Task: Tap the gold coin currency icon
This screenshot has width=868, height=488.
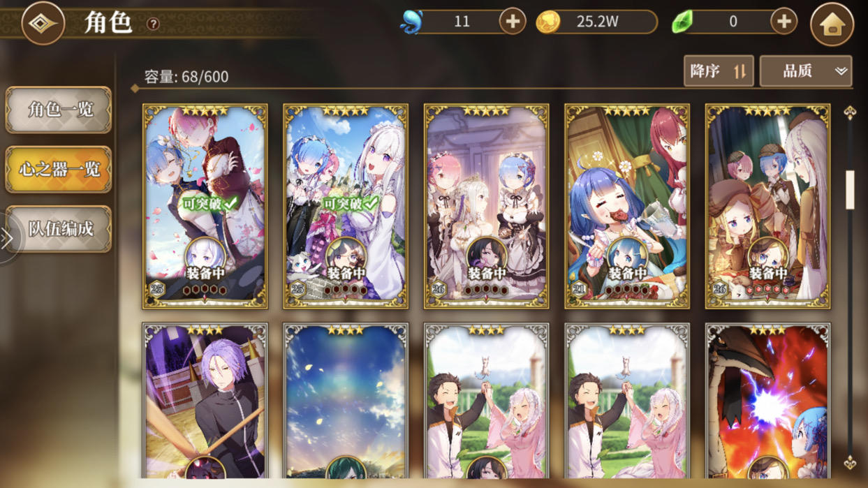Action: [x=548, y=22]
